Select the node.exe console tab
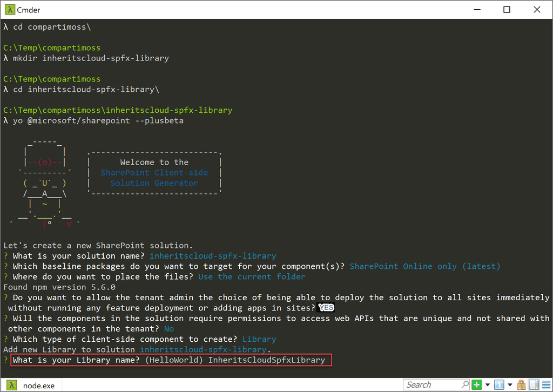Viewport: 553px width, 392px height. coord(31,386)
